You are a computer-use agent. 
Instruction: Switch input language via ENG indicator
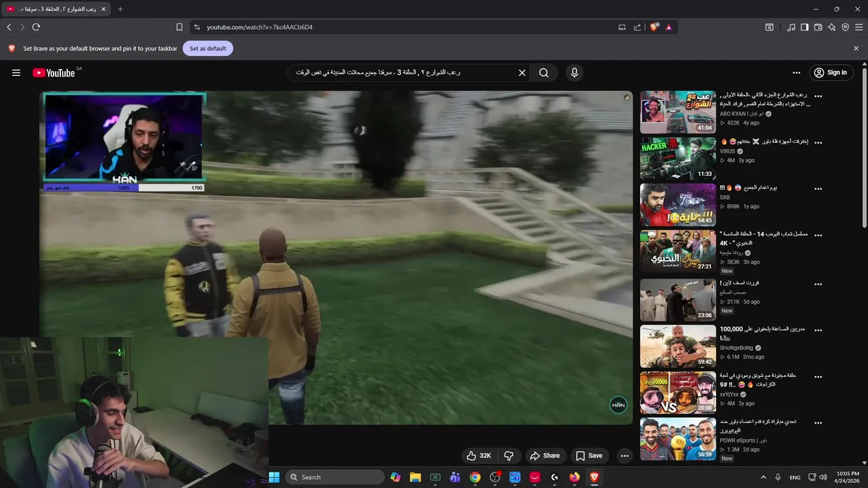[x=795, y=477]
